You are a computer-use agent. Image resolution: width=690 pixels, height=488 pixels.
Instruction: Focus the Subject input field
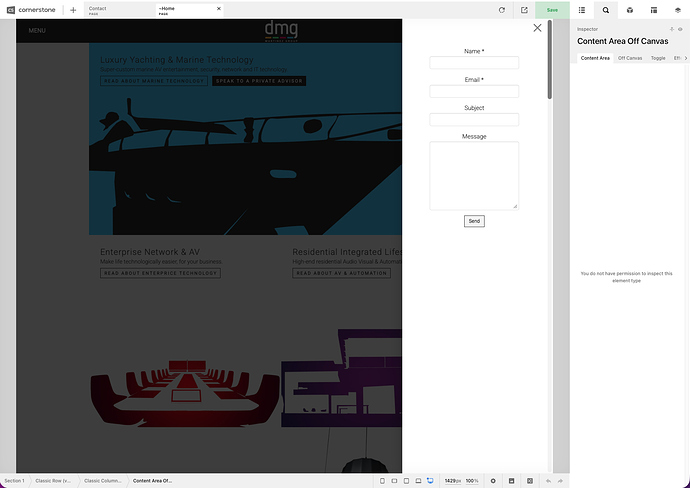point(474,119)
